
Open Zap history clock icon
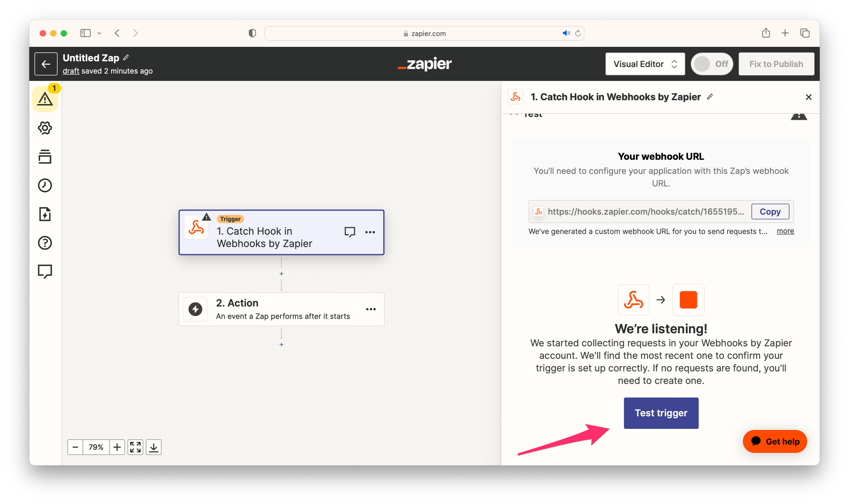(45, 185)
